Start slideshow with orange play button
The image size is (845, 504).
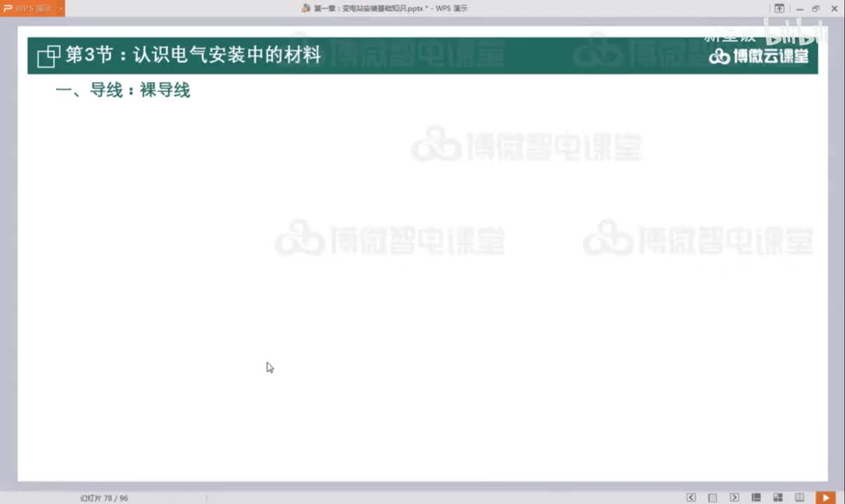(x=825, y=498)
